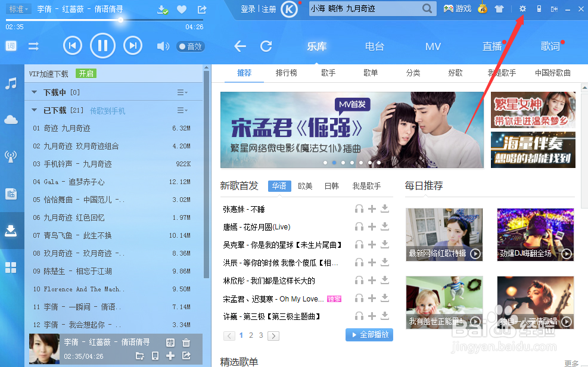
Task: Click 登录 login link
Action: [x=248, y=9]
